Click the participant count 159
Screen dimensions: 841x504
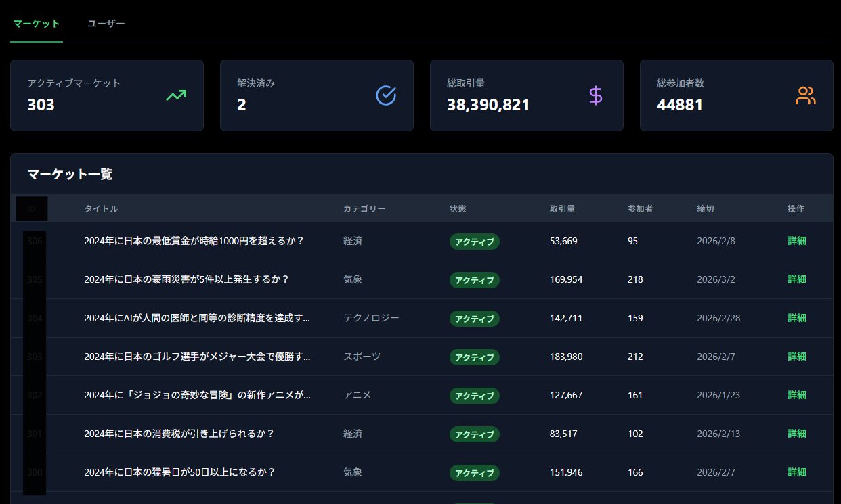pyautogui.click(x=635, y=318)
